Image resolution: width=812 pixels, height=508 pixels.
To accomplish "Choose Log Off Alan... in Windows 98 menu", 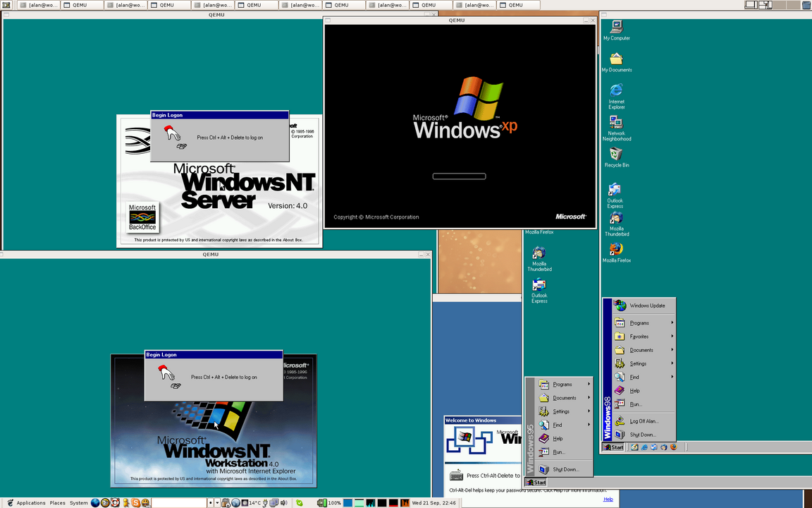I will [x=644, y=421].
